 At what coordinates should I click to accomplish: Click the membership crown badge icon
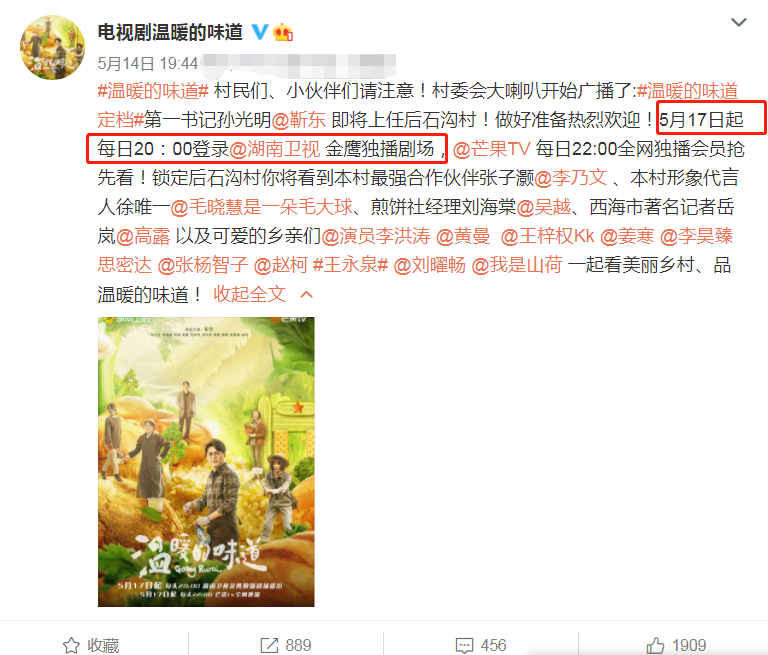(x=283, y=32)
